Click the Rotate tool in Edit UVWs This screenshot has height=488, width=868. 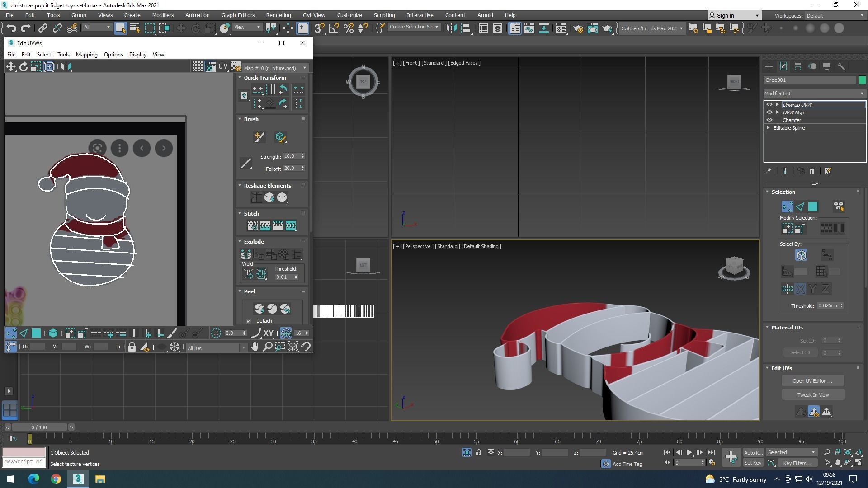tap(23, 67)
